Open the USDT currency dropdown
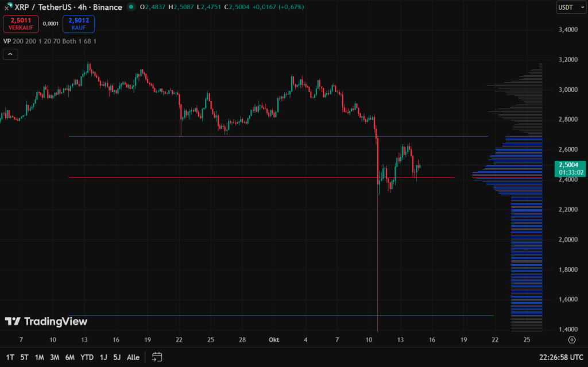Image resolution: width=588 pixels, height=367 pixels. [x=570, y=7]
